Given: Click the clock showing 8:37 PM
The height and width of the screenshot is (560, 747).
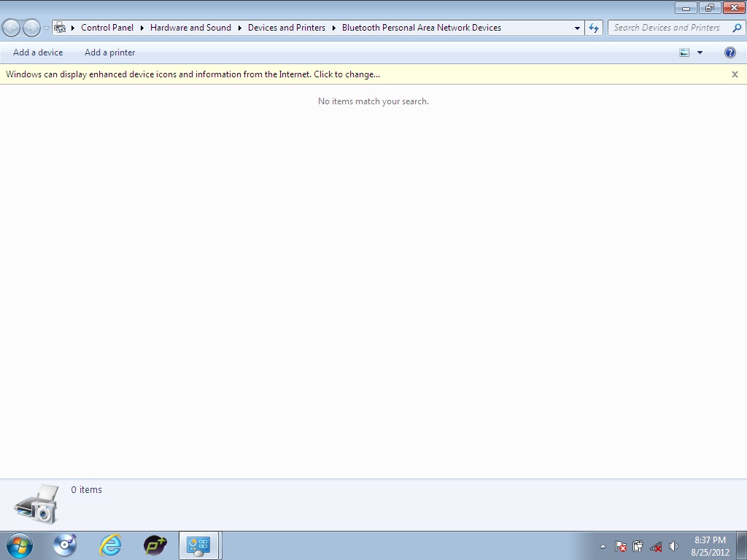Looking at the screenshot, I should click(710, 540).
